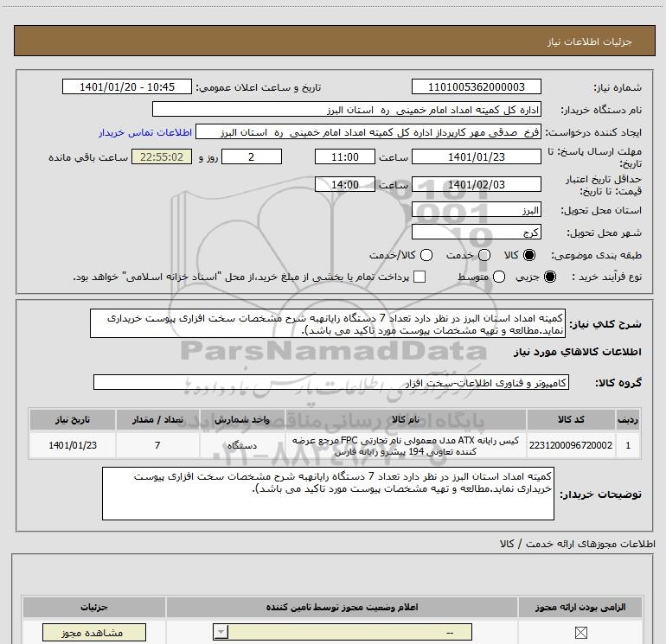The image size is (666, 644).
Task: Select the کالا radio button
Action: [529, 255]
